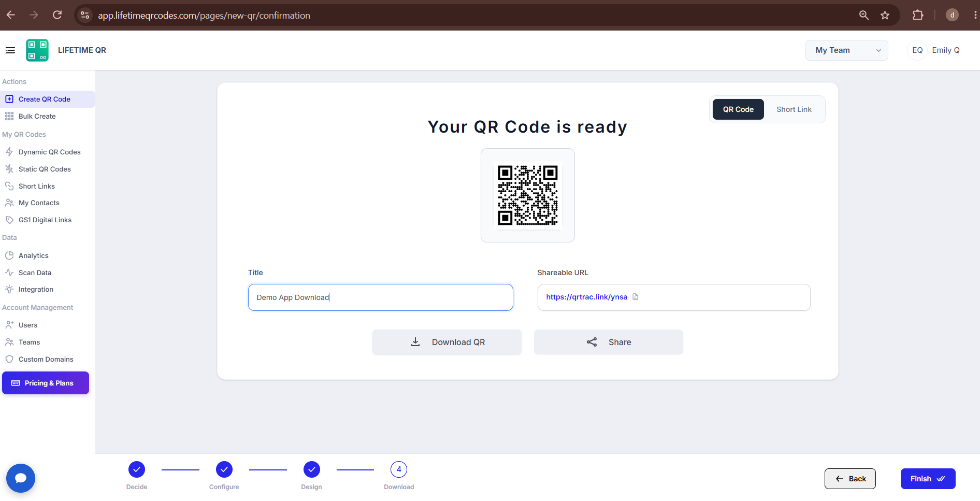980x501 pixels.
Task: Click the EQ user avatar
Action: tap(917, 50)
